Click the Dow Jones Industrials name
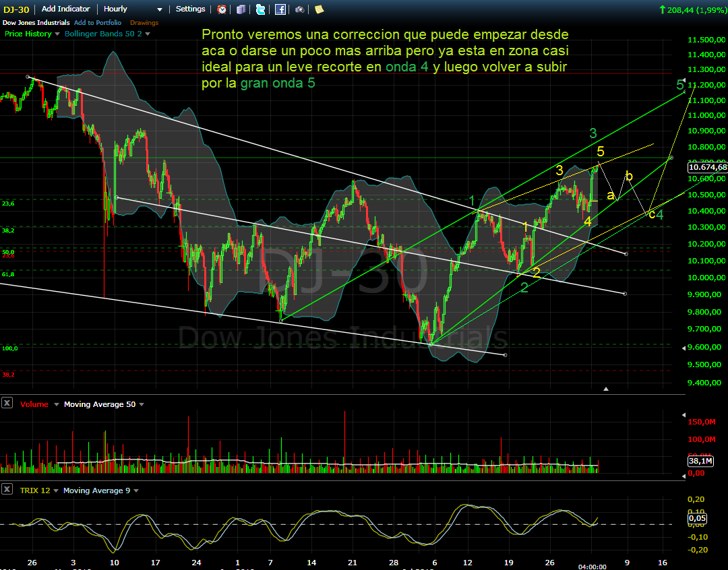This screenshot has width=728, height=570. point(36,23)
